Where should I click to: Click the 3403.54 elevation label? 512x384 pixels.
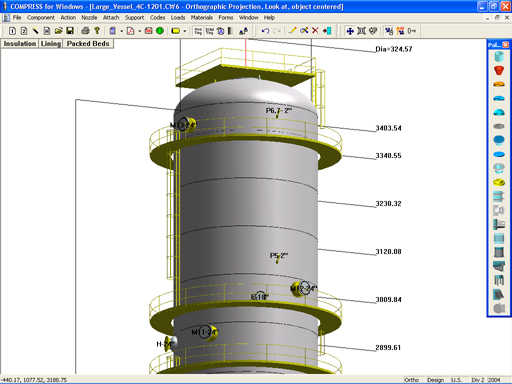[388, 128]
